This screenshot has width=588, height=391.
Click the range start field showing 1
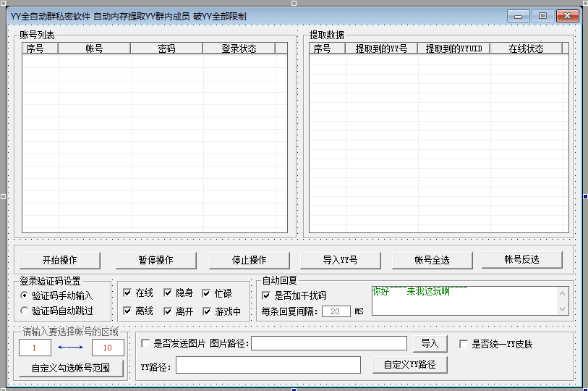pos(35,348)
